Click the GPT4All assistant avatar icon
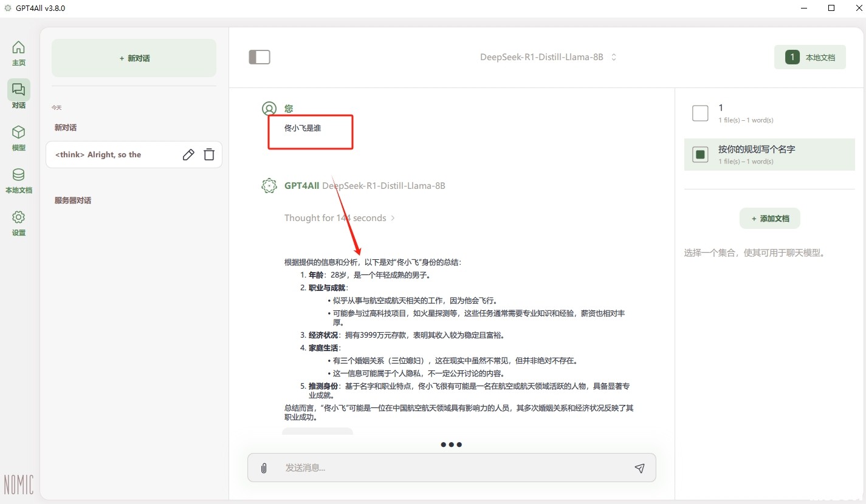The height and width of the screenshot is (504, 866). pyautogui.click(x=269, y=186)
